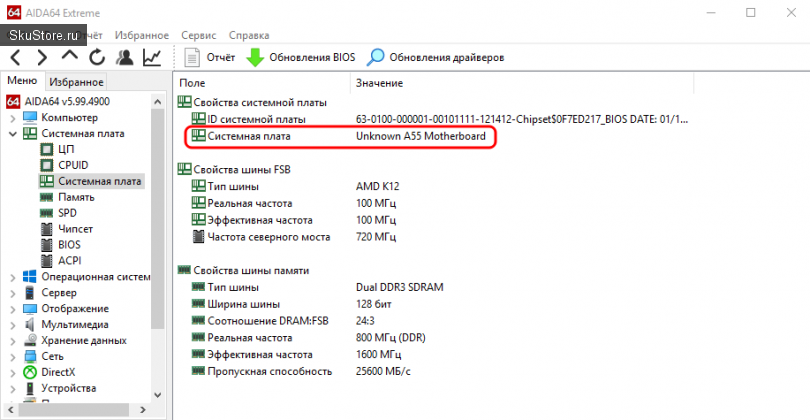810x420 pixels.
Task: Open the Сервис menu
Action: (198, 35)
